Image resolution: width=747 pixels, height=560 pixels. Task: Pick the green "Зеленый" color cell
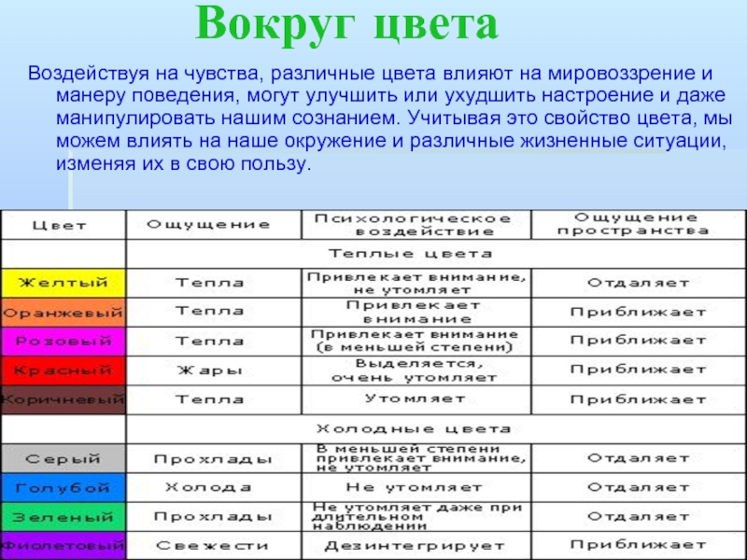point(63,517)
